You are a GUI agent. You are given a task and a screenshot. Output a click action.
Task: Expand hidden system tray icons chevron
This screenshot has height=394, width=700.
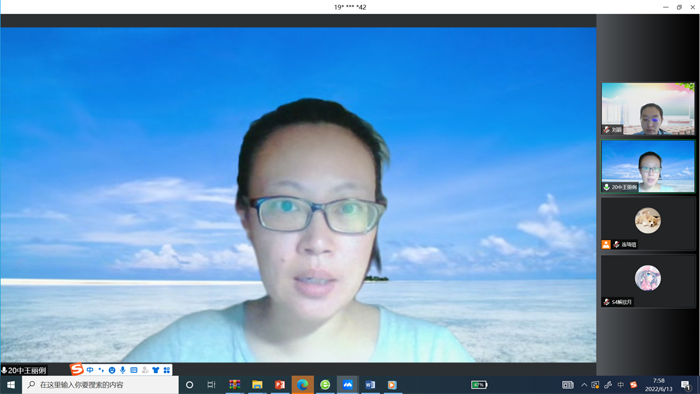tap(584, 385)
